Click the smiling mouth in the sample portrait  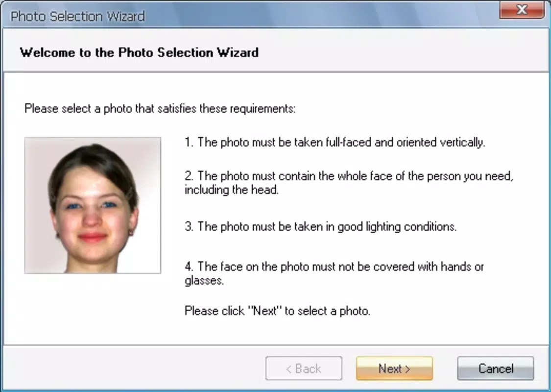click(x=92, y=237)
